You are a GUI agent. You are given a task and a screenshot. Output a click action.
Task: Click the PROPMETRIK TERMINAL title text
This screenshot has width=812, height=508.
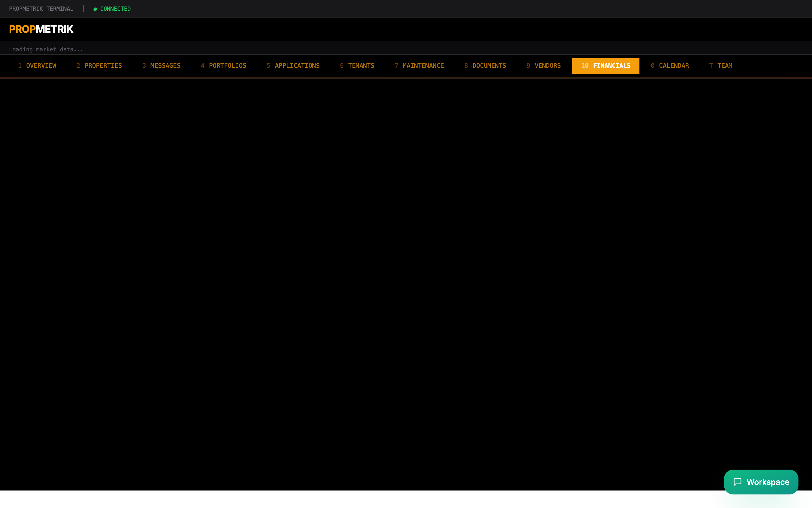pyautogui.click(x=41, y=9)
